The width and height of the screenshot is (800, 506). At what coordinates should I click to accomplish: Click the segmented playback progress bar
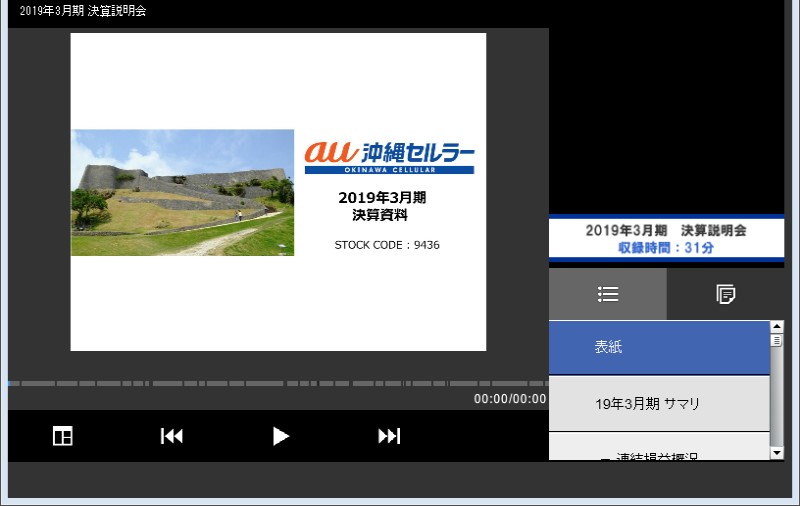[278, 383]
